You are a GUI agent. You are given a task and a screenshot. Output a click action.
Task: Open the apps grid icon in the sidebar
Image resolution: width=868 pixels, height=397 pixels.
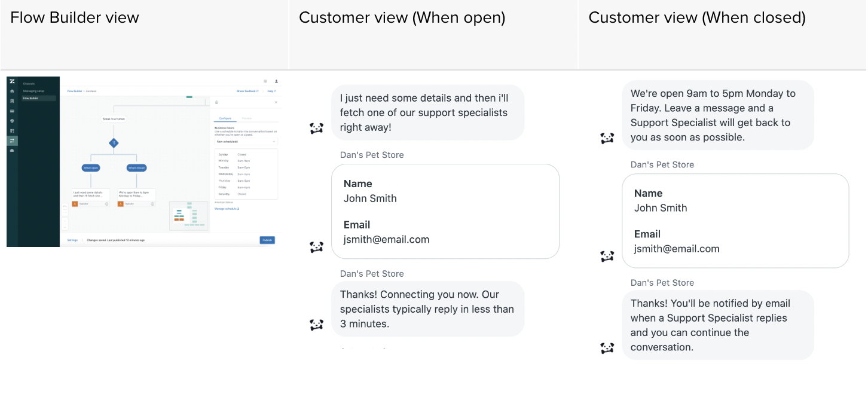point(12,131)
